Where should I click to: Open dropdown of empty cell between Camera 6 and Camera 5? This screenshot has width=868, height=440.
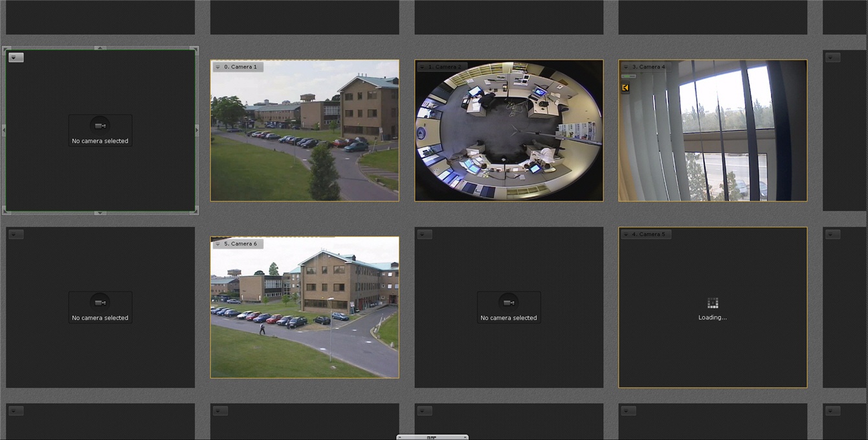(x=425, y=234)
